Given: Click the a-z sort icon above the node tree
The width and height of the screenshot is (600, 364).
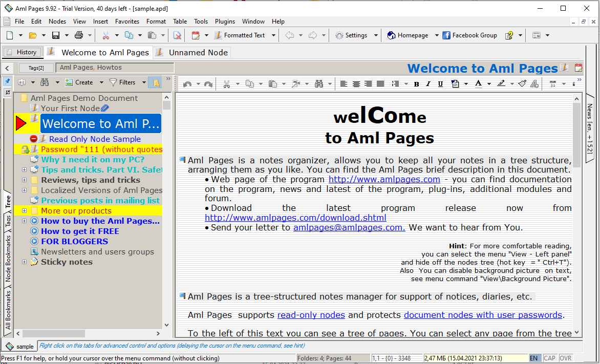Looking at the screenshot, I should tap(22, 82).
